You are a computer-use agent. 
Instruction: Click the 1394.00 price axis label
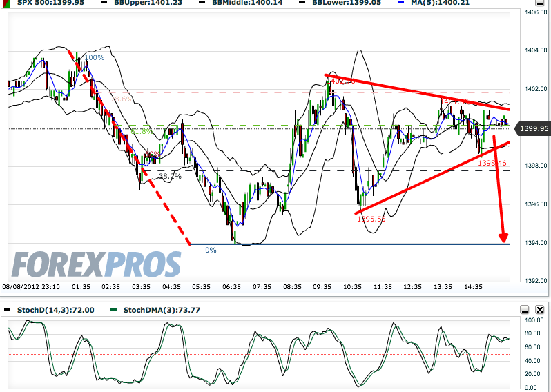click(x=536, y=243)
